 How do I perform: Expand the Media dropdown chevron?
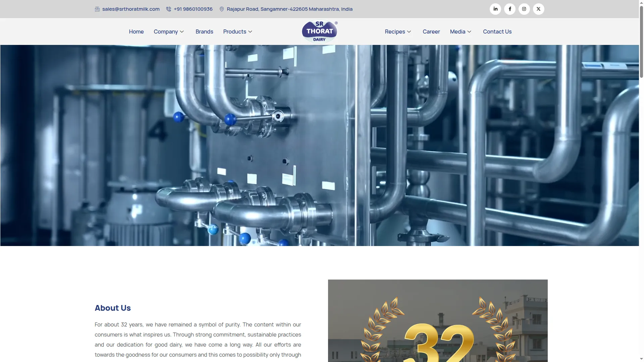(x=469, y=32)
